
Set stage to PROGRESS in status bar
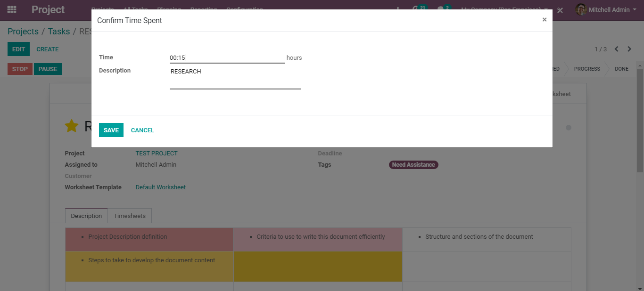tap(587, 69)
